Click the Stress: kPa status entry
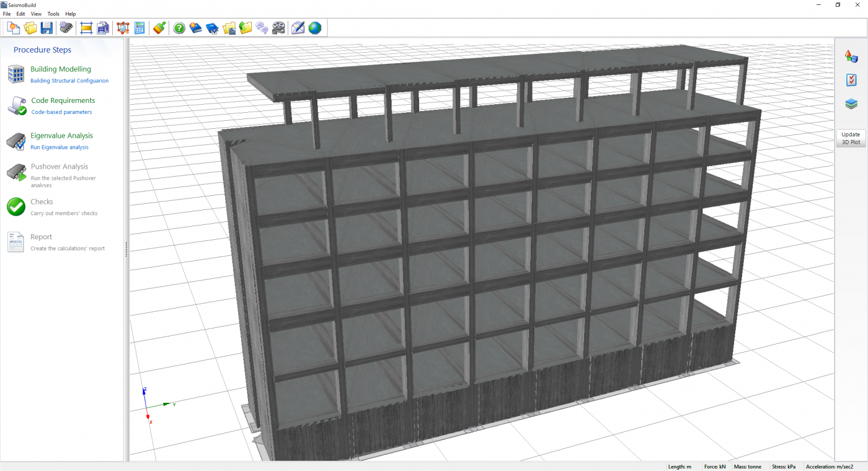Image resolution: width=868 pixels, height=471 pixels. point(784,467)
